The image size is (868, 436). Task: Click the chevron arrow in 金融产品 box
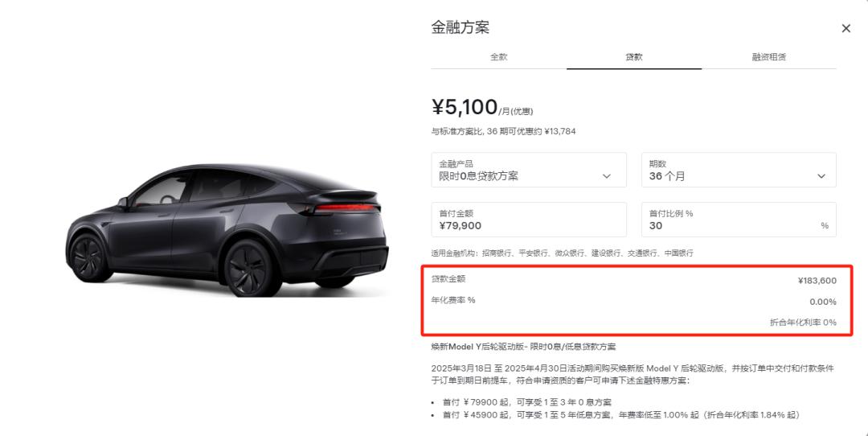607,176
